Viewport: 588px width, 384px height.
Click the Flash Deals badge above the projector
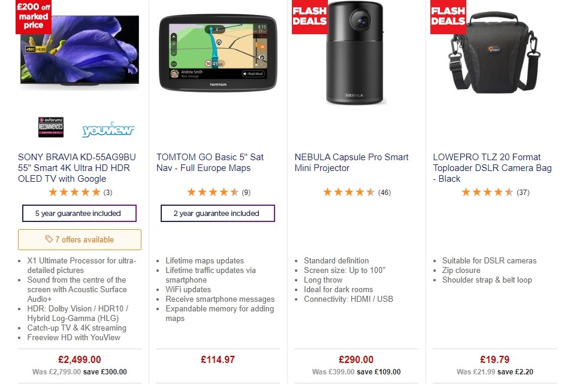click(x=309, y=17)
